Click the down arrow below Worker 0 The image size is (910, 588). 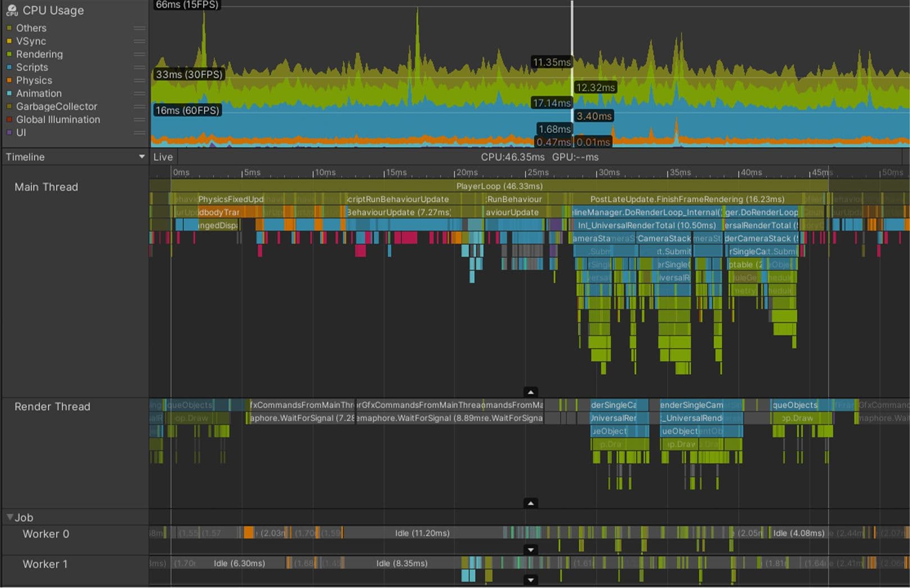click(x=530, y=550)
